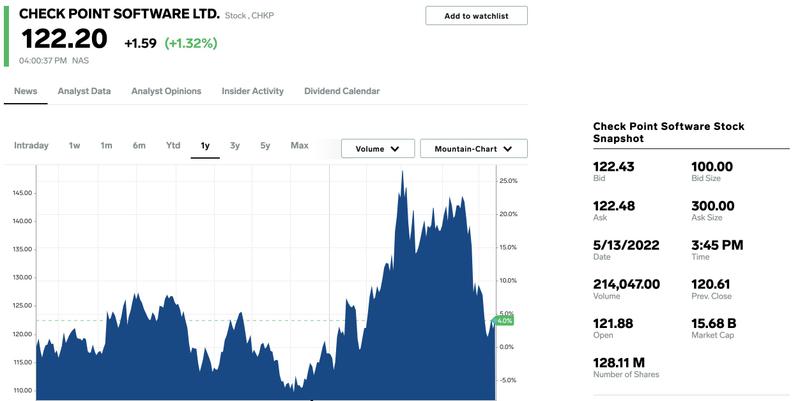Click the Bid Size value 100.00
Viewport: 800px width, 401px height.
click(x=712, y=166)
